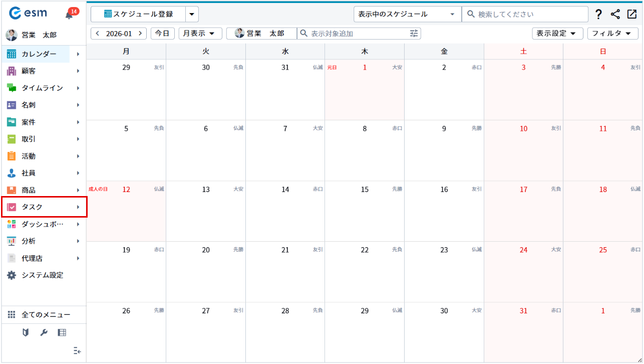Open the 表示中のスケジュール combo box
This screenshot has width=644, height=364.
click(407, 15)
